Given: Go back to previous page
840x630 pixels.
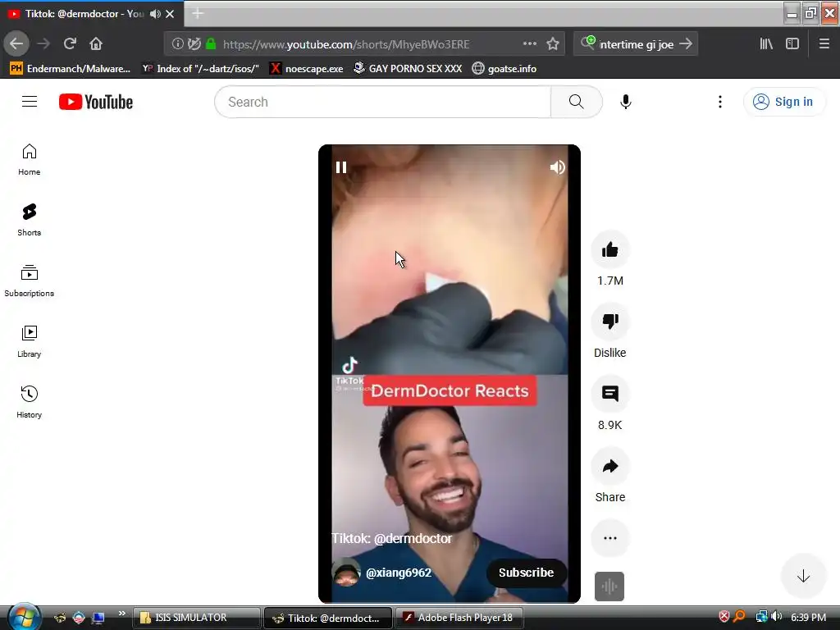Looking at the screenshot, I should click(16, 43).
